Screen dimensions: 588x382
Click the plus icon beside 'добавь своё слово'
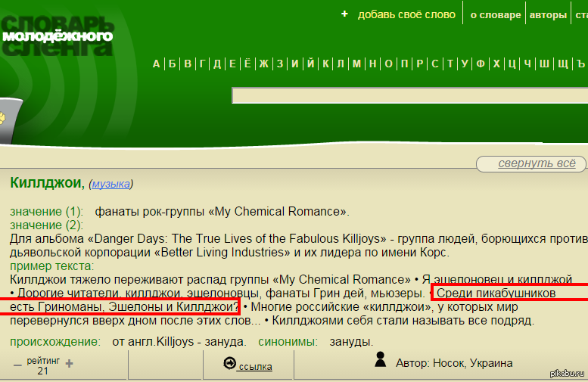pyautogui.click(x=344, y=14)
